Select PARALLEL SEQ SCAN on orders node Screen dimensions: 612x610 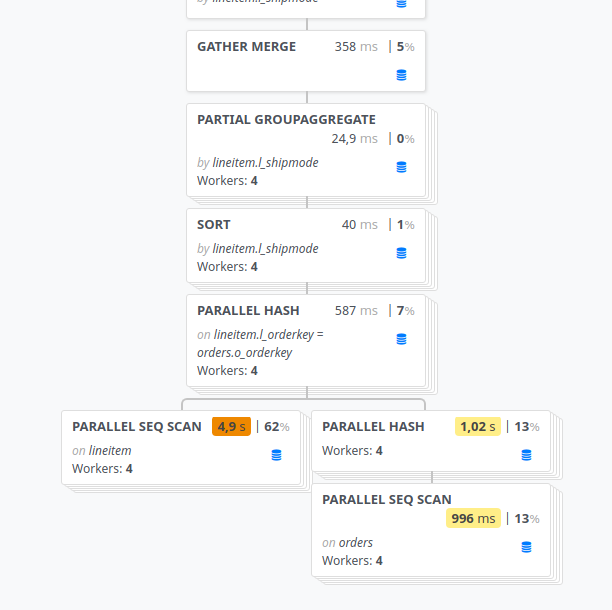coord(431,530)
